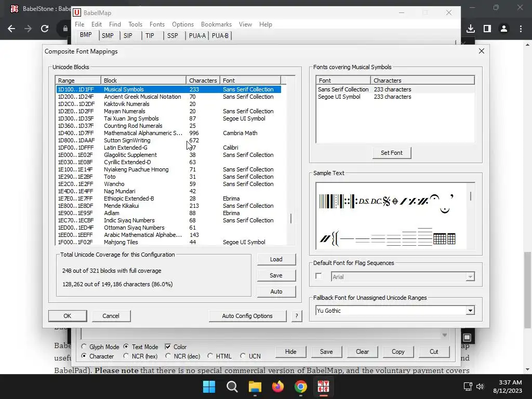Click Chrome back arrow icon
This screenshot has width=532, height=399.
coord(11,29)
